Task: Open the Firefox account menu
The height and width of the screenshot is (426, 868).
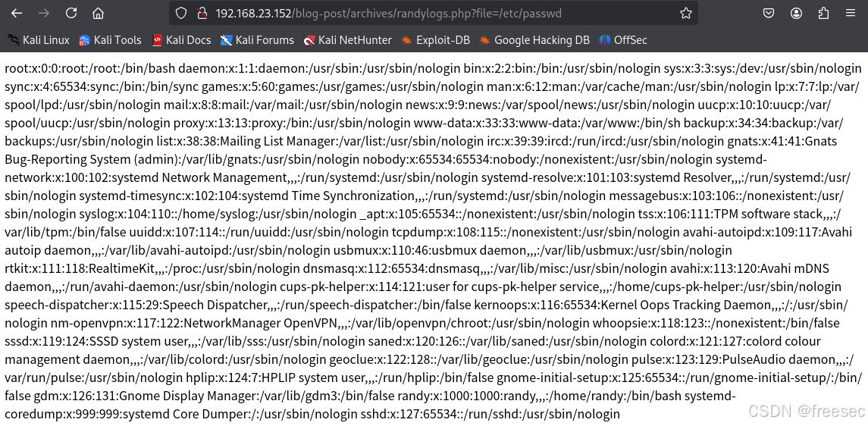Action: click(796, 14)
